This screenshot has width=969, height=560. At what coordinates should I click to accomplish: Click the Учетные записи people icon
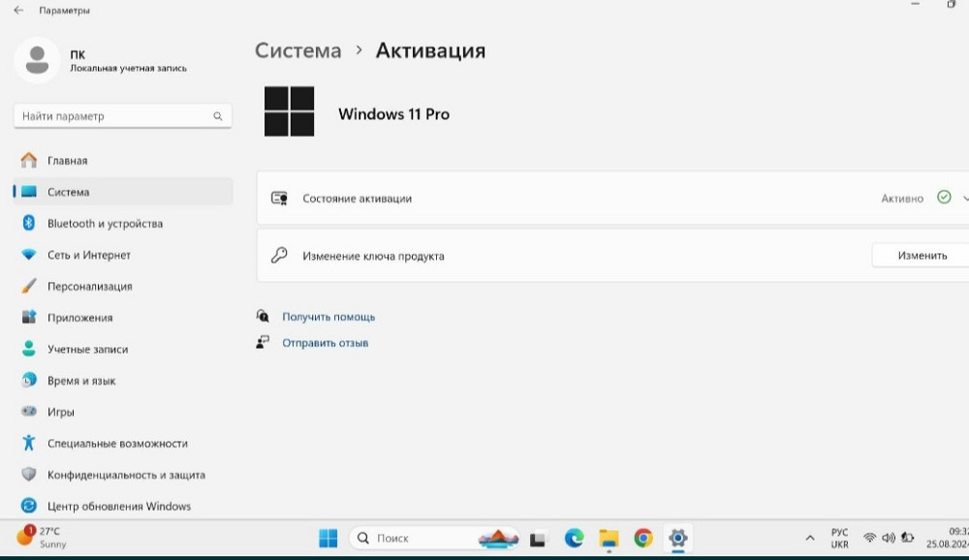[x=28, y=349]
